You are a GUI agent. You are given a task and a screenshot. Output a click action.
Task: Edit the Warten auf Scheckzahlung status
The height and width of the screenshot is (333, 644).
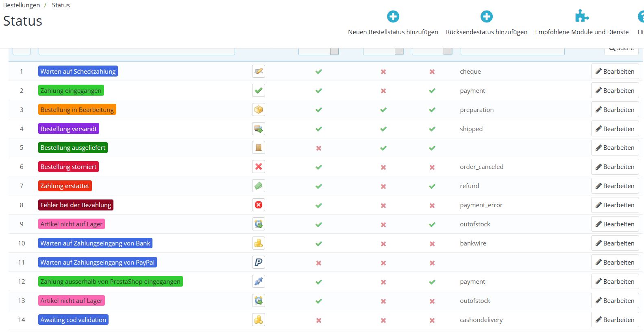coord(615,71)
